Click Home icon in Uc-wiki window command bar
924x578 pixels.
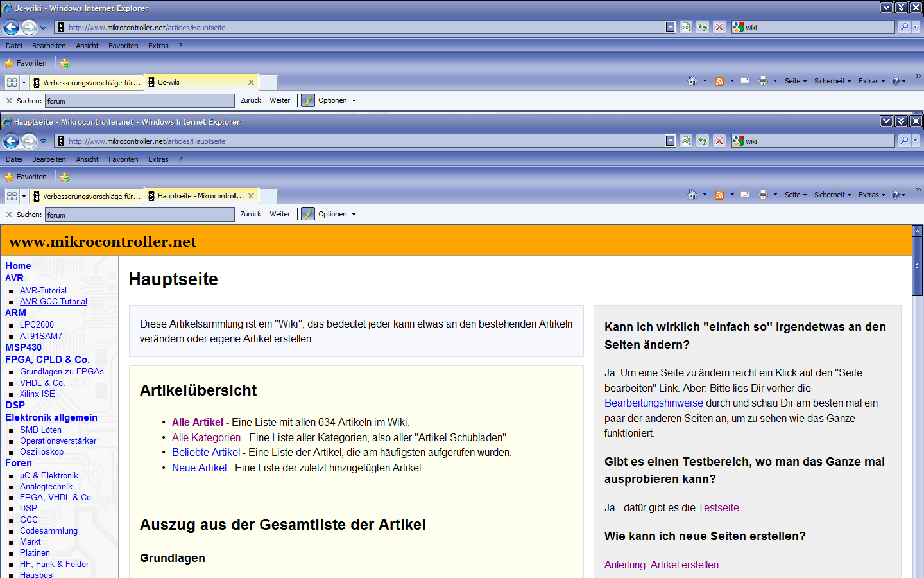pyautogui.click(x=692, y=81)
